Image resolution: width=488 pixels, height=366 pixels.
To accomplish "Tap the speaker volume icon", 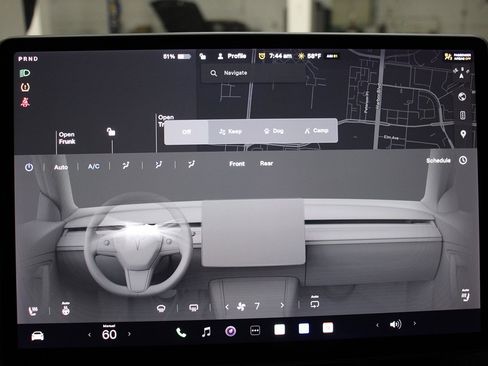I will point(395,324).
